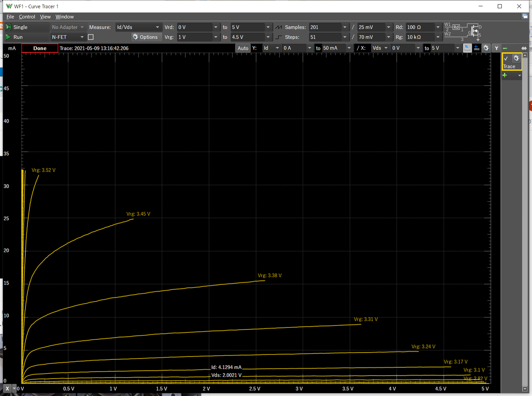Click the Done status indicator
This screenshot has height=396, width=532.
coord(40,48)
